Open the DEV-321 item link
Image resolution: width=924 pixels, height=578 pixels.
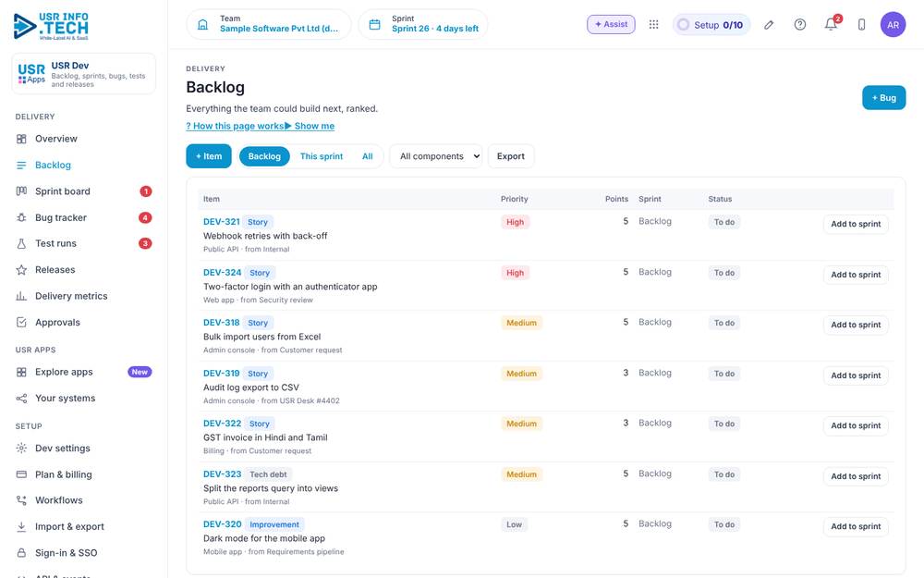coord(222,222)
